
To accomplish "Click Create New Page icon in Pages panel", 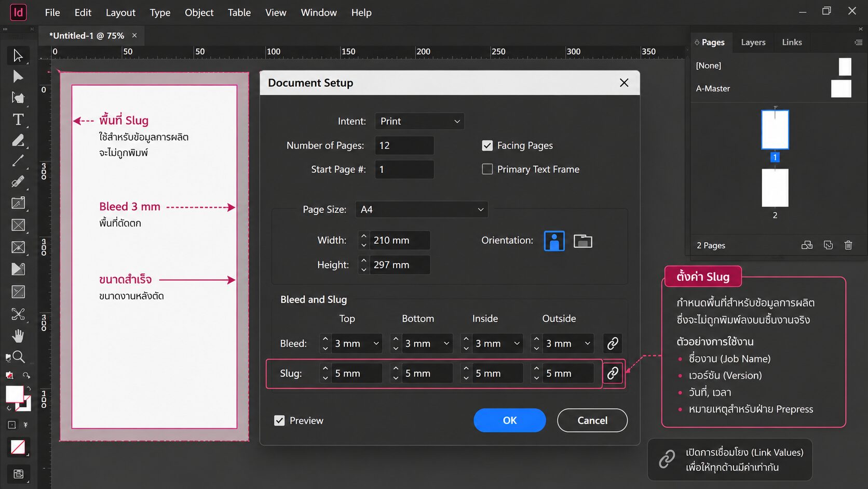I will (828, 245).
